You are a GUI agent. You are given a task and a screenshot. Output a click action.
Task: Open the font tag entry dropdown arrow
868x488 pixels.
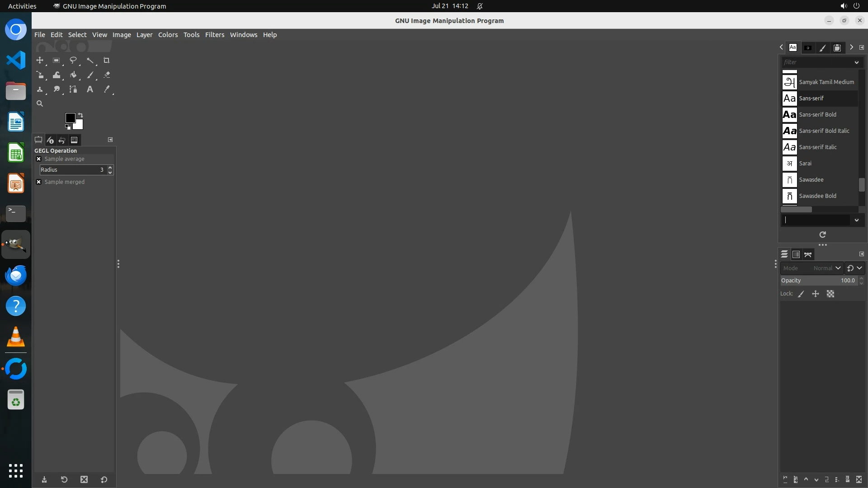coord(856,220)
